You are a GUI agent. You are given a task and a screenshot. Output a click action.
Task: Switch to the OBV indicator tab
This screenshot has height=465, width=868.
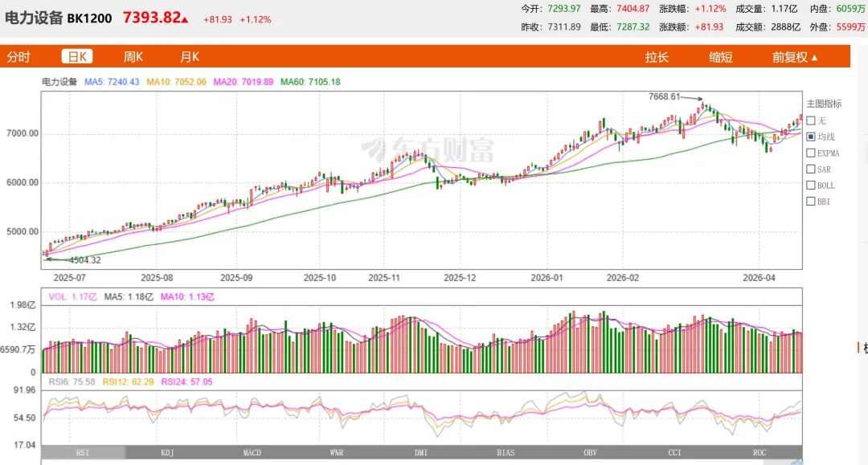pyautogui.click(x=591, y=452)
